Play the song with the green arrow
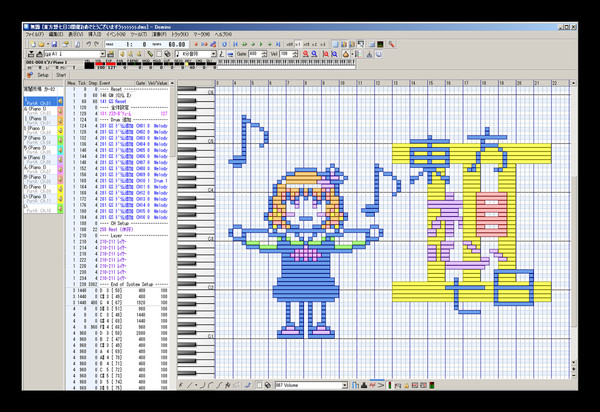This screenshot has width=600, height=412. (x=261, y=44)
